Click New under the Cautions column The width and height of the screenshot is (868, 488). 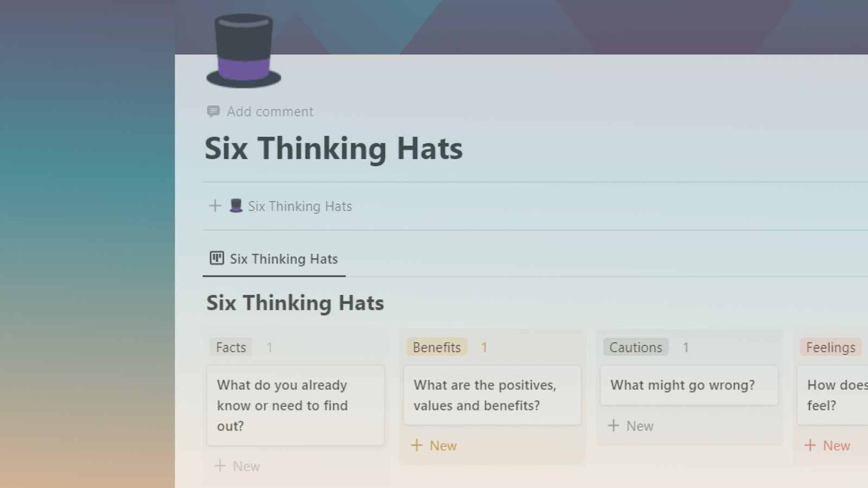[x=641, y=426]
